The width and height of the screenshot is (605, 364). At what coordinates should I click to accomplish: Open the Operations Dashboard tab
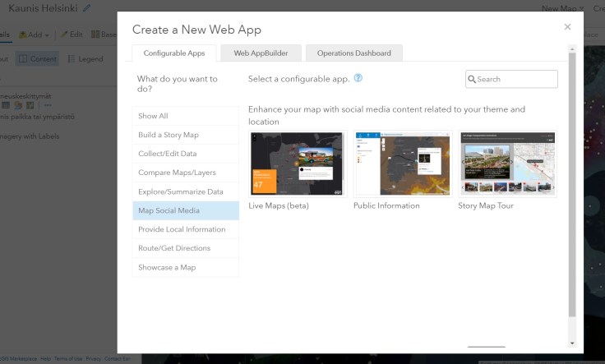tap(353, 53)
